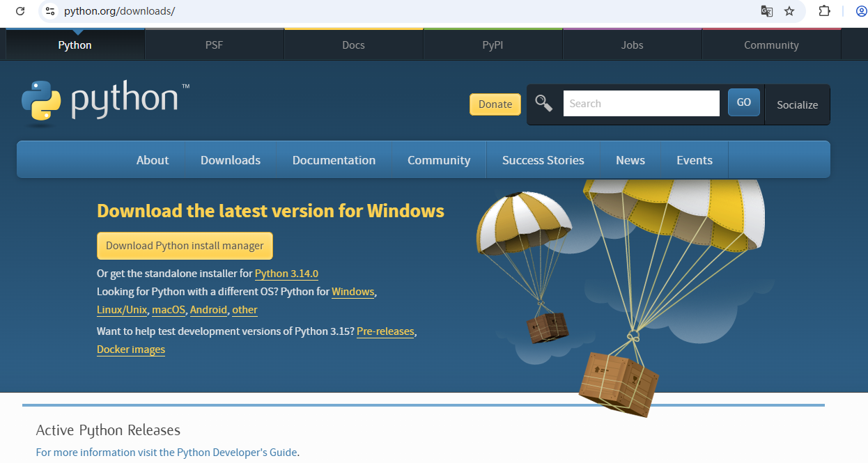The height and width of the screenshot is (463, 868).
Task: Switch to the Jobs top tab
Action: click(x=633, y=45)
